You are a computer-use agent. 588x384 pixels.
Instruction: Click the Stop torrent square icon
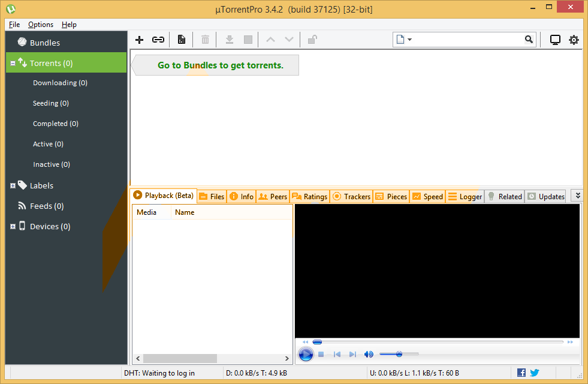pyautogui.click(x=248, y=40)
